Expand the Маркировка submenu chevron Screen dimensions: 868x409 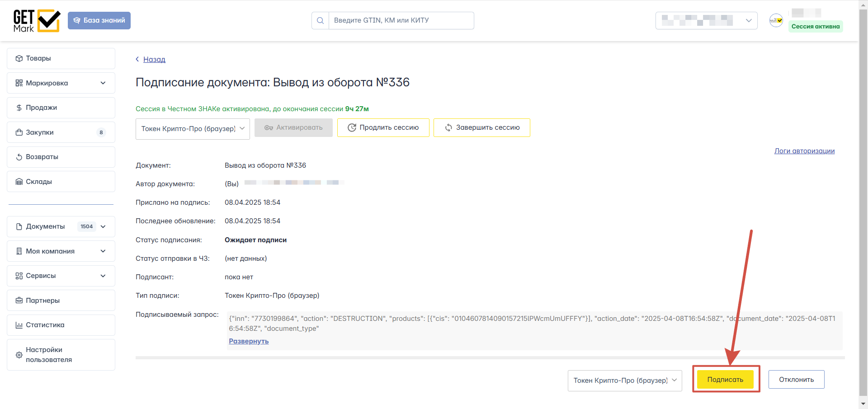tap(103, 83)
